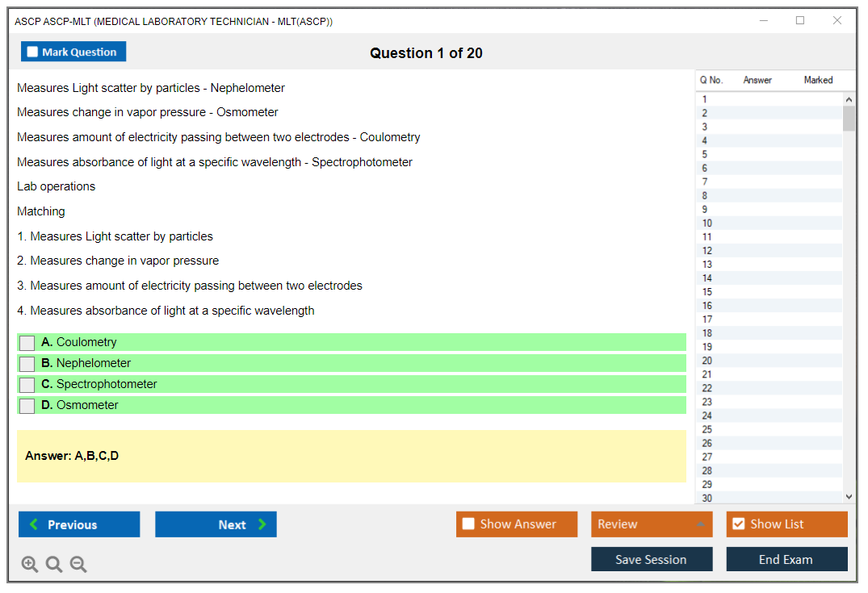Check the Mark Question checkbox
The image size is (868, 593).
point(32,52)
